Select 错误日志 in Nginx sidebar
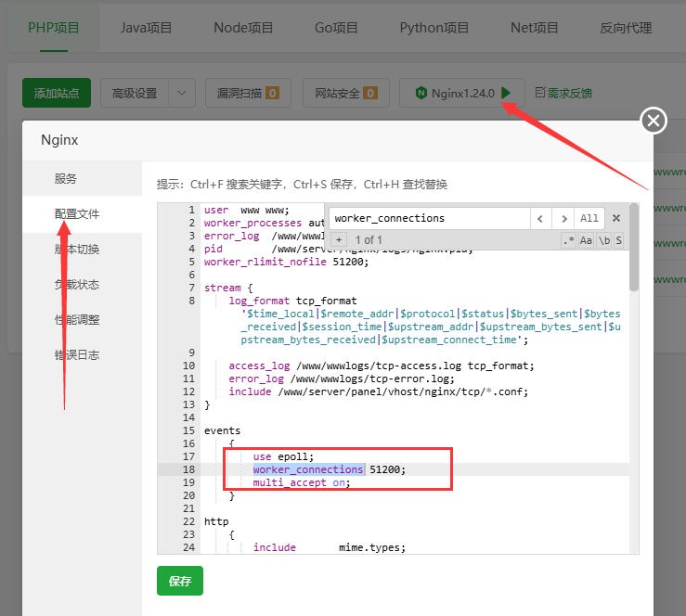Image resolution: width=686 pixels, height=616 pixels. click(x=83, y=355)
